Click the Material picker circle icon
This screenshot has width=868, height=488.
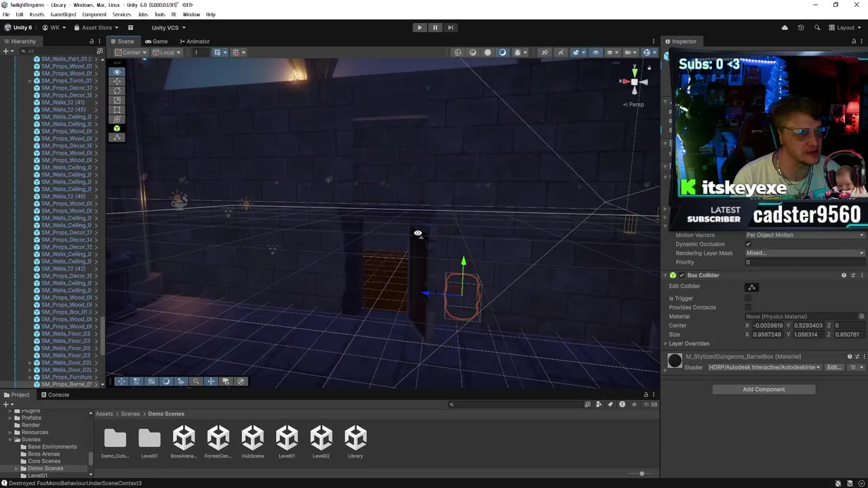[861, 317]
